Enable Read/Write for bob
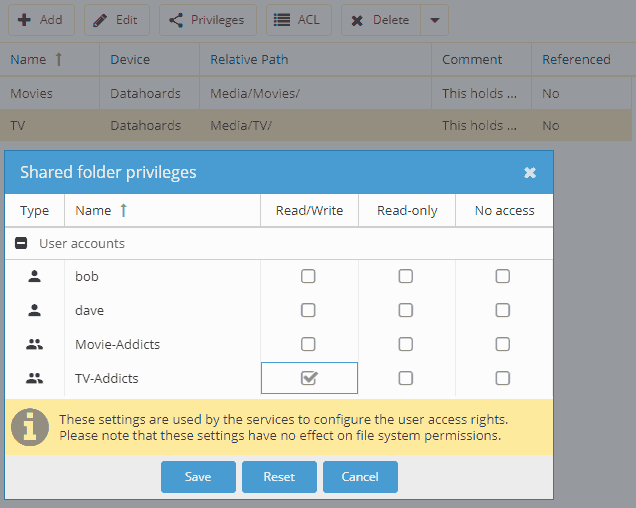This screenshot has width=636, height=508. point(308,276)
